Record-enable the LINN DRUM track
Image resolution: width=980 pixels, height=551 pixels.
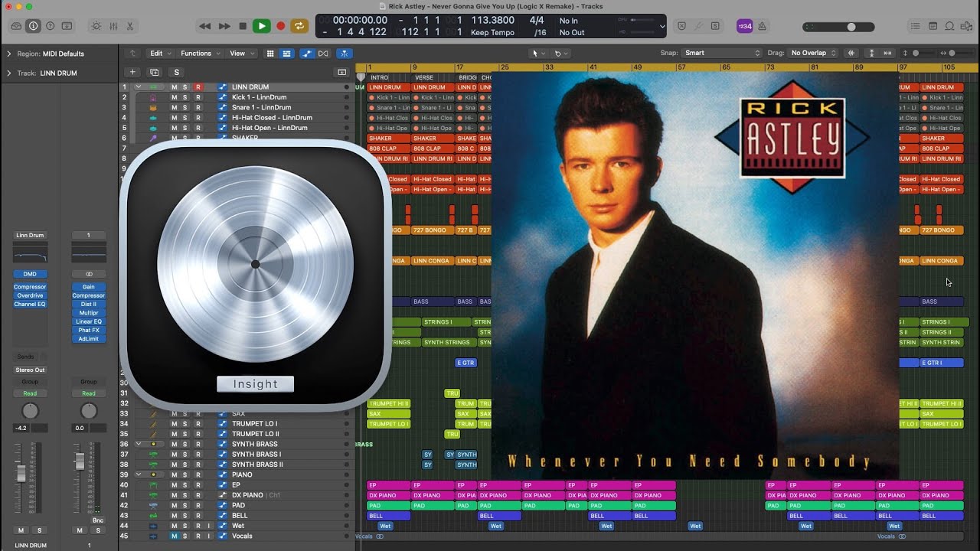[198, 87]
